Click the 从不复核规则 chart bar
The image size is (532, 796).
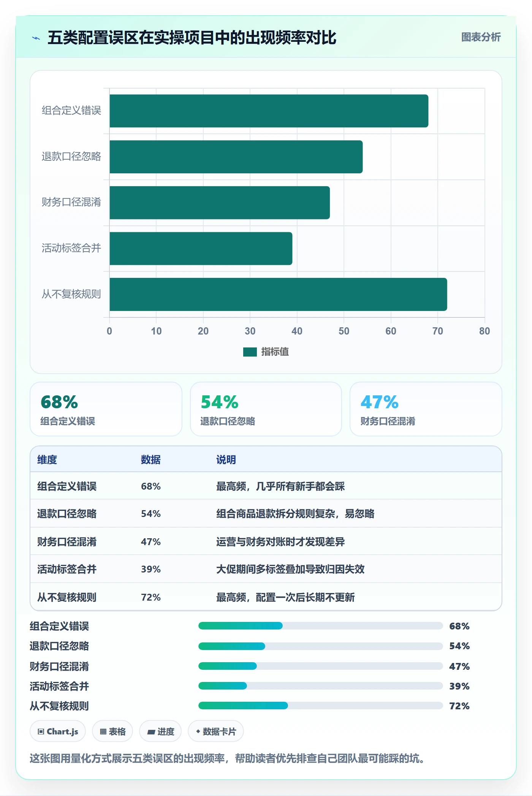(278, 294)
